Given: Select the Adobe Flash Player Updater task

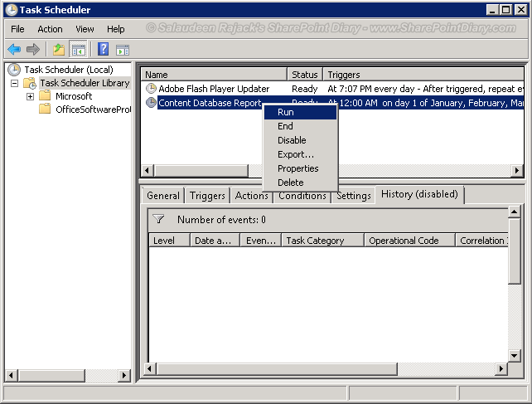Looking at the screenshot, I should tap(214, 89).
